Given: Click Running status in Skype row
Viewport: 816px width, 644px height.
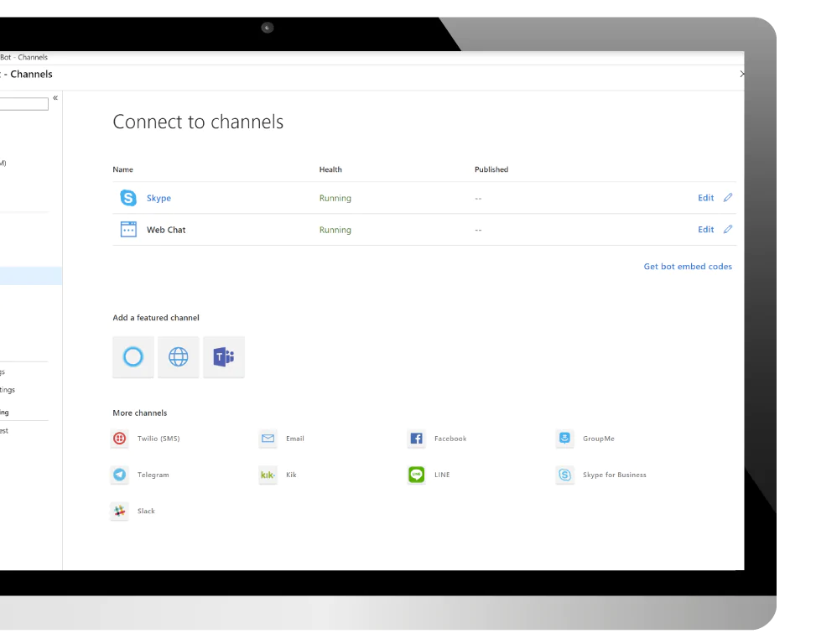Looking at the screenshot, I should coord(335,198).
